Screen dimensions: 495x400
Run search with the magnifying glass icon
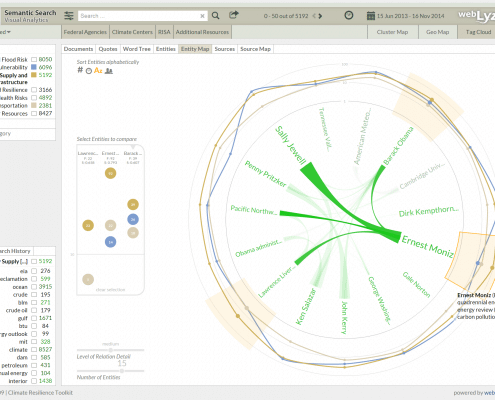point(216,16)
